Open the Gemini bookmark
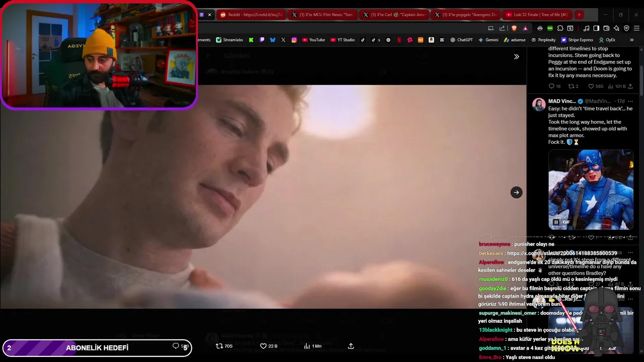644x362 pixels. point(488,40)
